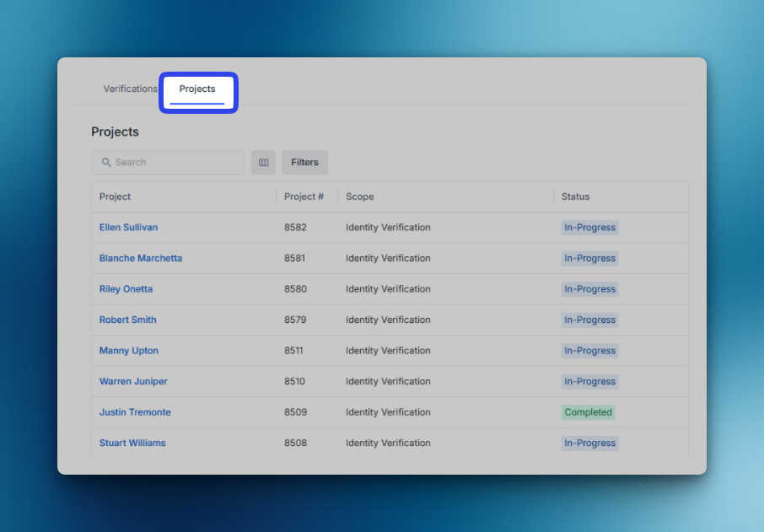Select the Warren Juniper project link

pos(133,381)
